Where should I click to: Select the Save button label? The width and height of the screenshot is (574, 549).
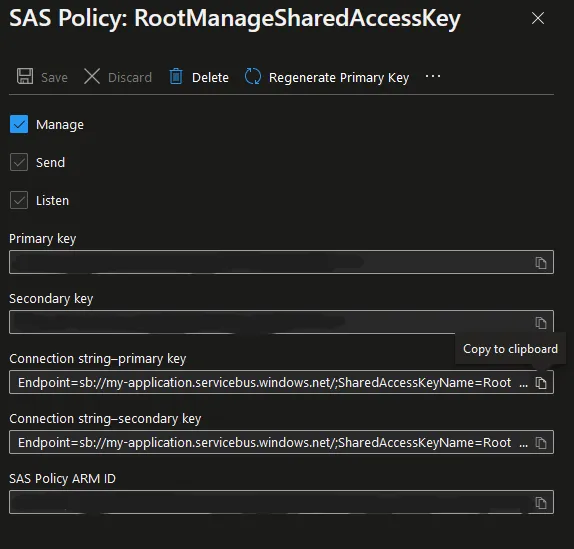54,78
